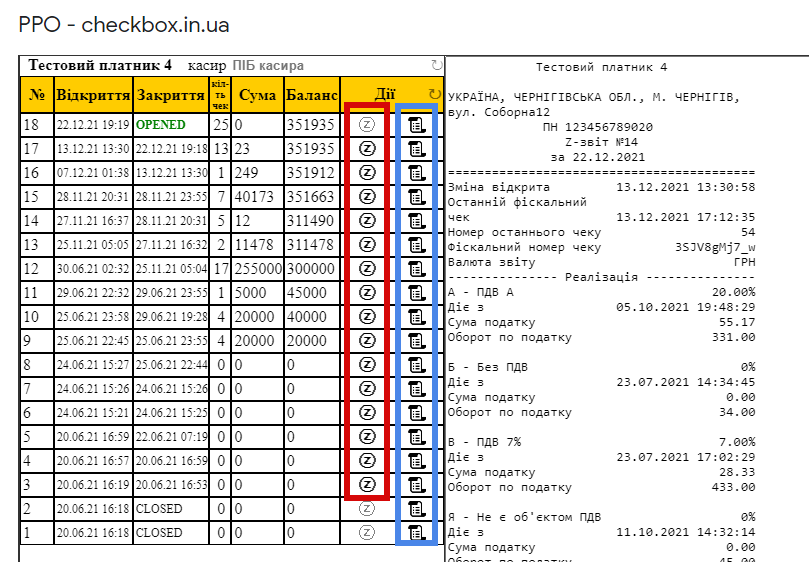Open receipts list for shift 1

(x=416, y=533)
